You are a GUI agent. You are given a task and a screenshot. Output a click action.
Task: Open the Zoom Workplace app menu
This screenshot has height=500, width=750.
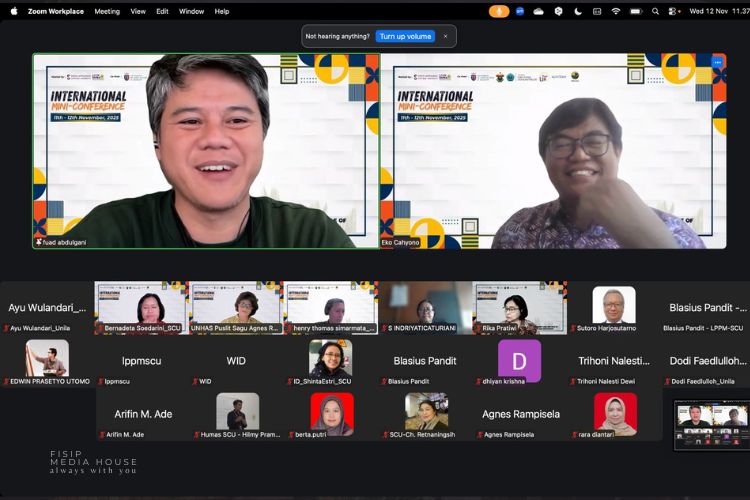point(56,11)
